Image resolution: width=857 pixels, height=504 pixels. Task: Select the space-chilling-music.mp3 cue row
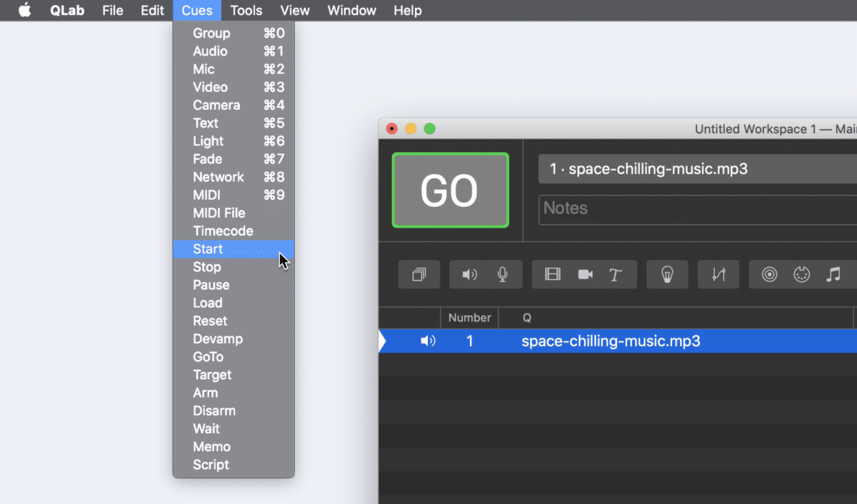coord(611,341)
